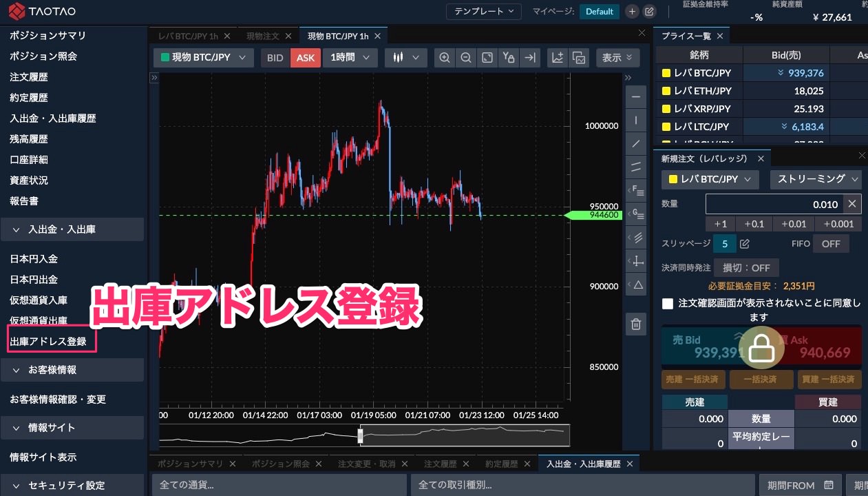Click the trash icon to delete drawings
This screenshot has width=868, height=496.
click(635, 324)
